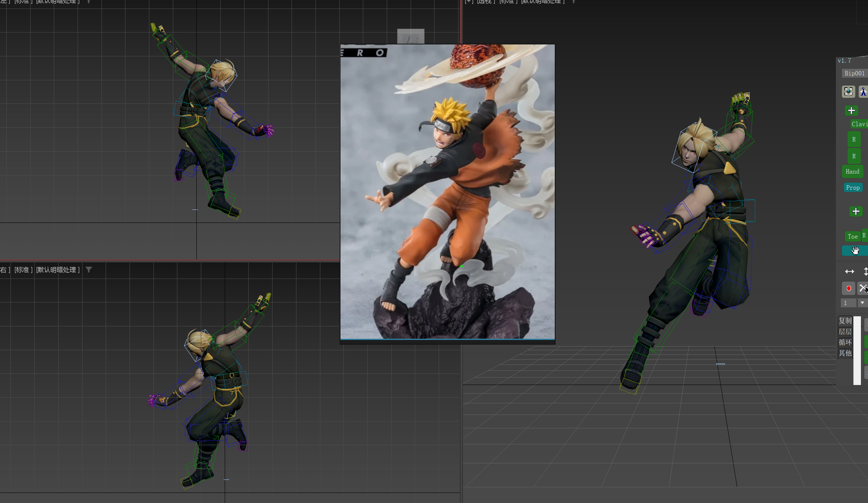
Task: Toggle the teal Prop selector button
Action: tap(853, 187)
